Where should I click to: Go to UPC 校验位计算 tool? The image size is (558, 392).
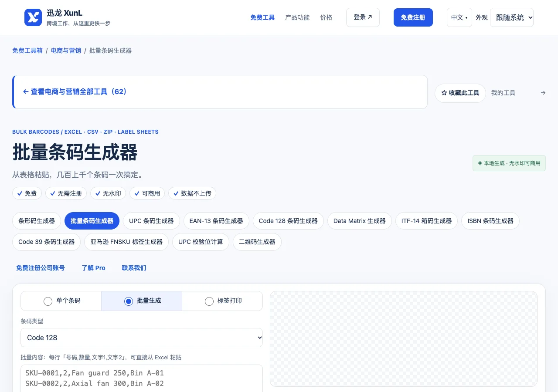coord(201,242)
